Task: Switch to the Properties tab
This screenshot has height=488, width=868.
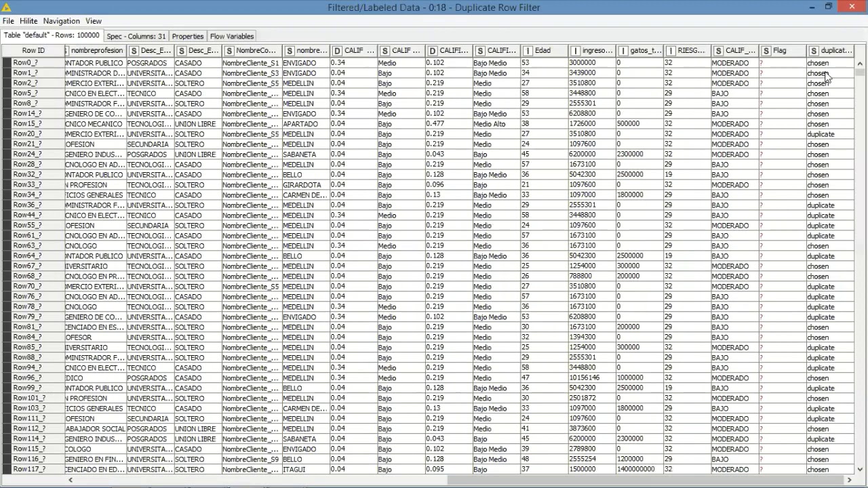Action: tap(188, 36)
